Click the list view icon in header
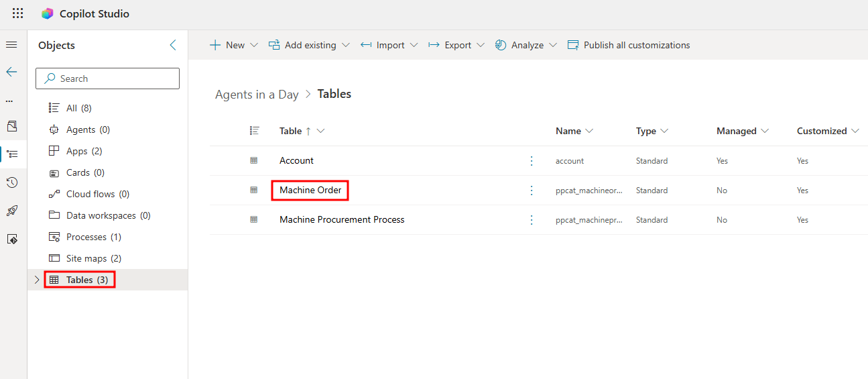Viewport: 868px width, 379px height. 254,131
